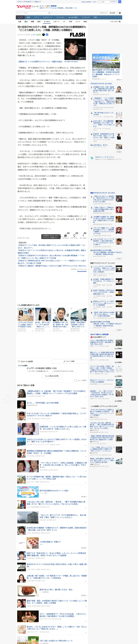Click the Yahoo! JAPAN News logo
This screenshot has width=138, height=644.
pyautogui.click(x=27, y=7)
